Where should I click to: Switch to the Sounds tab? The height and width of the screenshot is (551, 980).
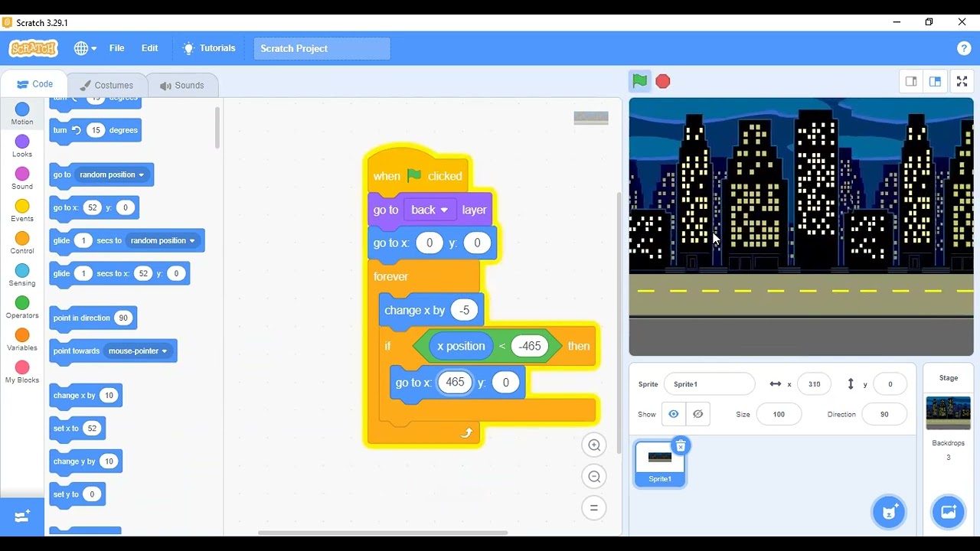[181, 85]
